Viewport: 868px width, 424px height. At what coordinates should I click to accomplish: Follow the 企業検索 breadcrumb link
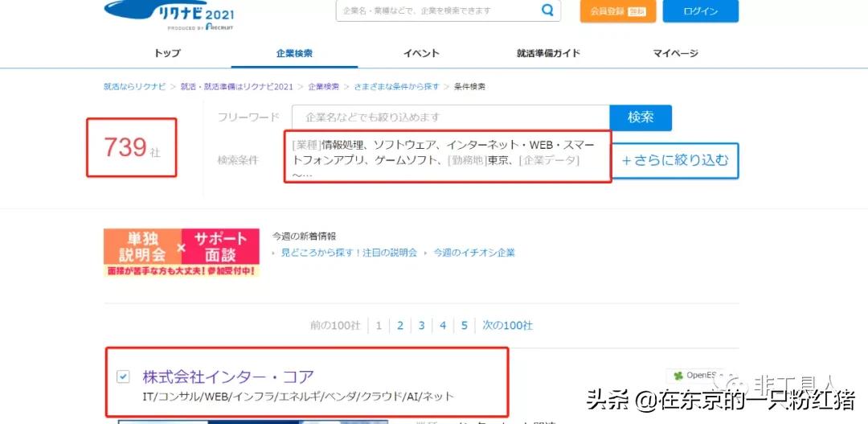tap(323, 86)
